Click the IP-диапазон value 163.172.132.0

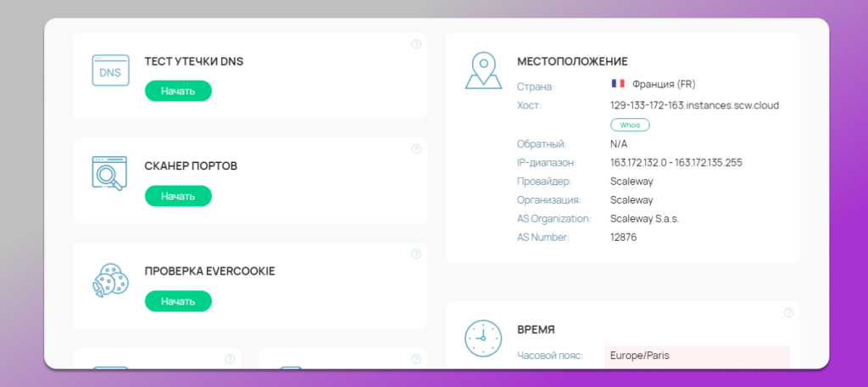(637, 162)
